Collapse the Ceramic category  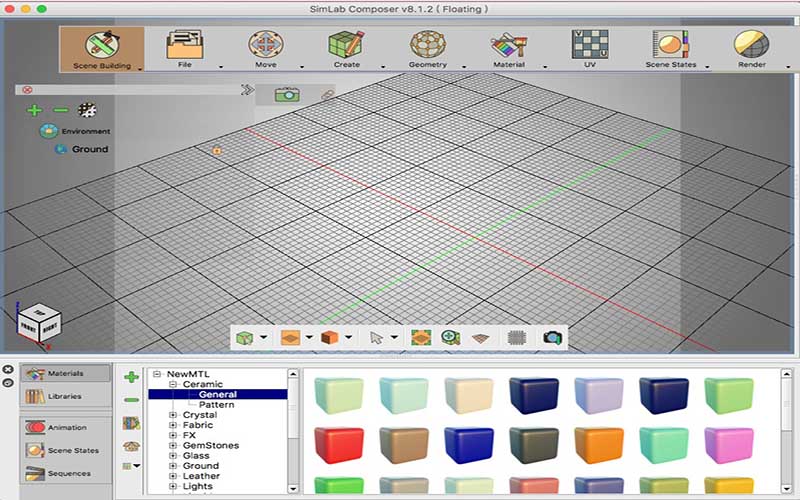[x=173, y=384]
